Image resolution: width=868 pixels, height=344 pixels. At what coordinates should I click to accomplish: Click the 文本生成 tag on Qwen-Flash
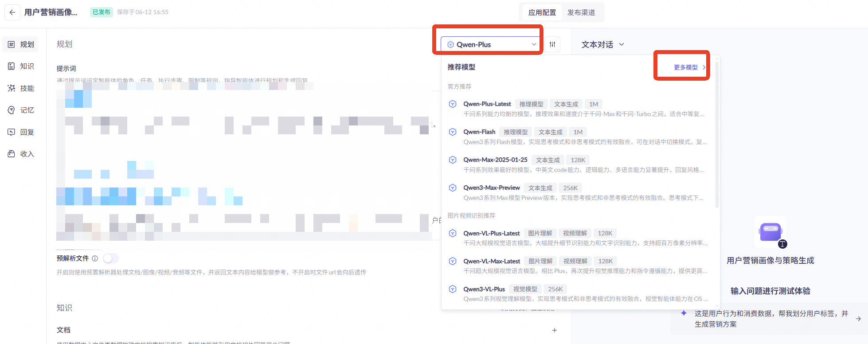[550, 132]
